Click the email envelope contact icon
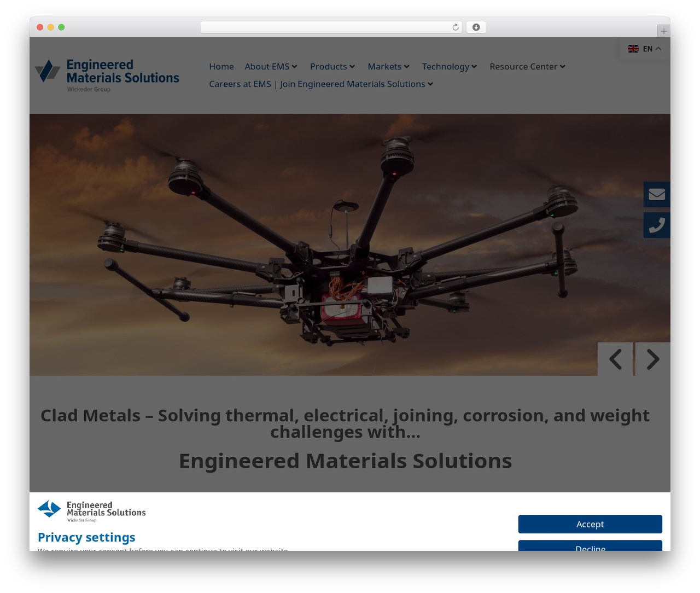Viewport: 700px width, 593px height. [657, 194]
